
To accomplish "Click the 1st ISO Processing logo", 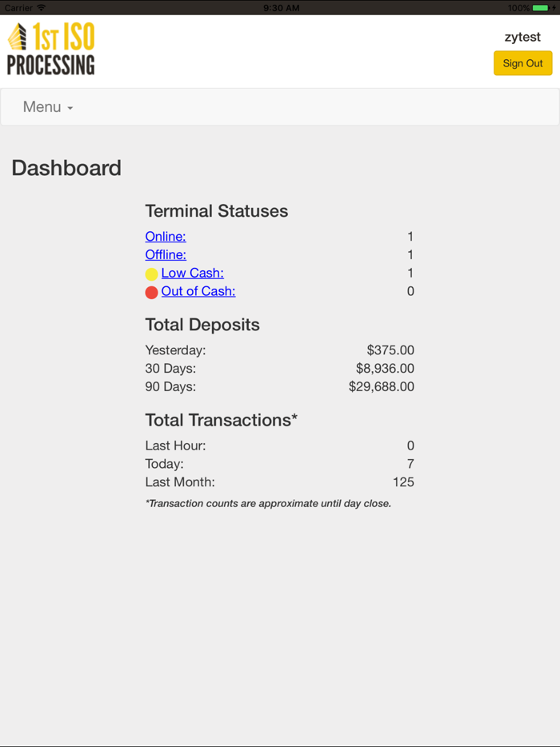I will click(x=50, y=48).
